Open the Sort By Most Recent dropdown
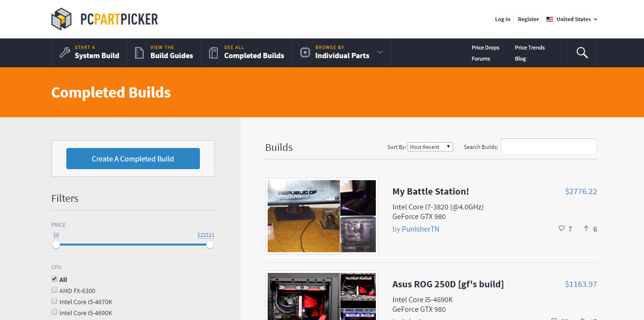Screen dimensions: 644x320 coord(431,147)
